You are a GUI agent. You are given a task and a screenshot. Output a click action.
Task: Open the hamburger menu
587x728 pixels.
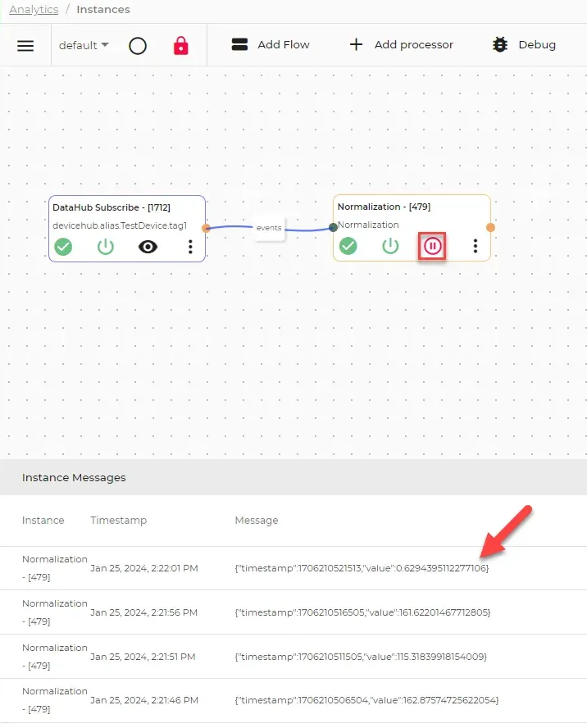(25, 46)
